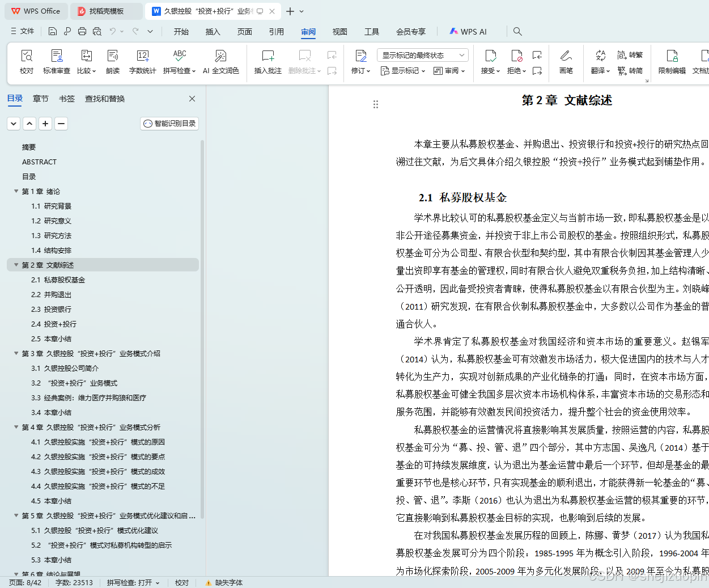This screenshot has width=709, height=588.
Task: Click 拼写检查: 打开 in status bar
Action: click(133, 582)
